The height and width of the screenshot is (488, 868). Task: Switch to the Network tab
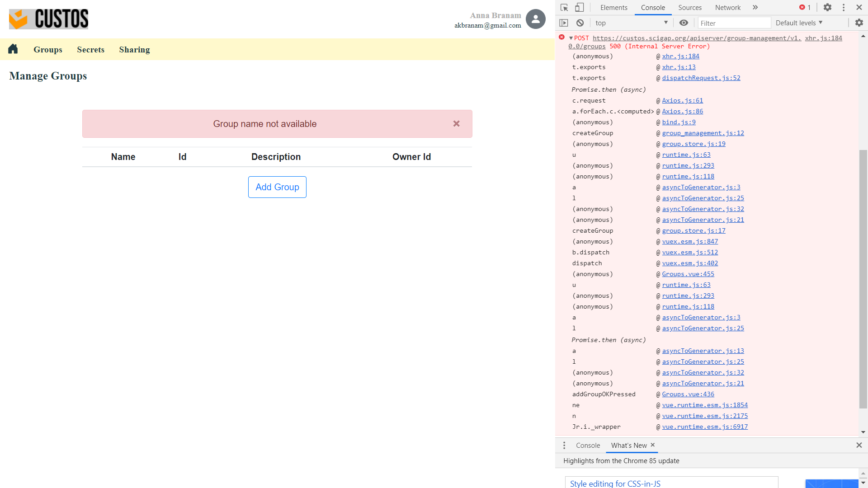coord(728,8)
